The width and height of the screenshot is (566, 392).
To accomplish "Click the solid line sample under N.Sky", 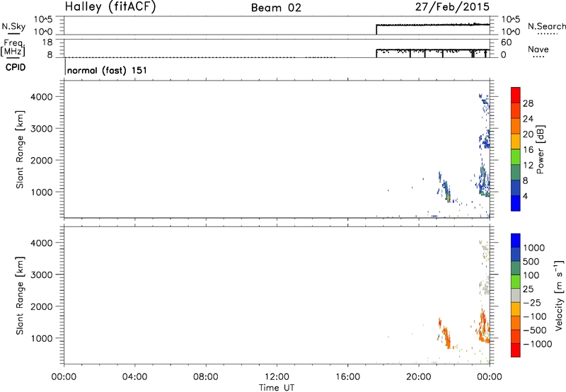I will coord(13,34).
